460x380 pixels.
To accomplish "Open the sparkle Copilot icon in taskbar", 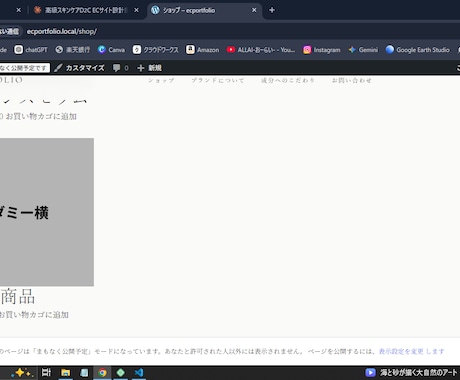I will coord(21,373).
